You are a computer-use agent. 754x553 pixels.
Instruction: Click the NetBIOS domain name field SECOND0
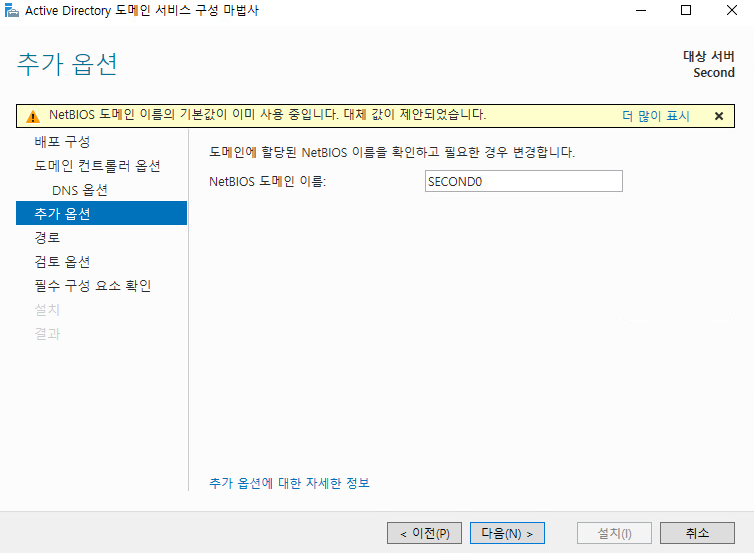point(524,181)
